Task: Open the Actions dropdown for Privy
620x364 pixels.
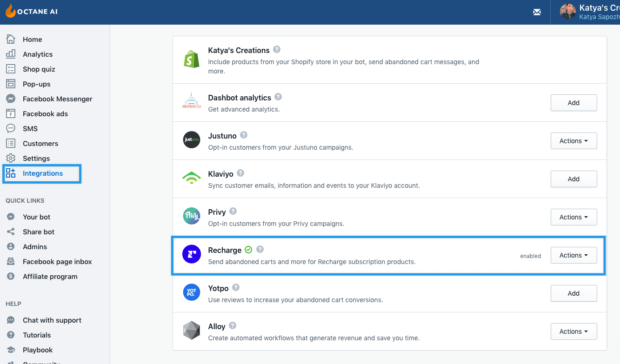Action: tap(573, 217)
